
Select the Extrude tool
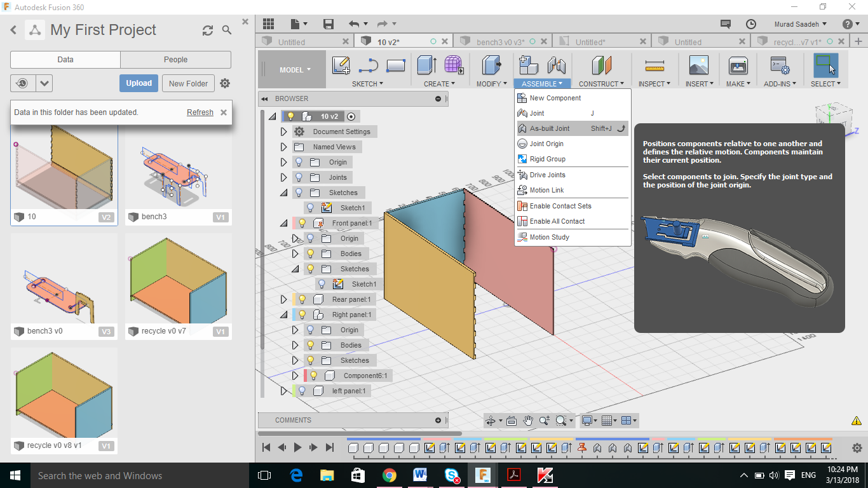coord(426,65)
